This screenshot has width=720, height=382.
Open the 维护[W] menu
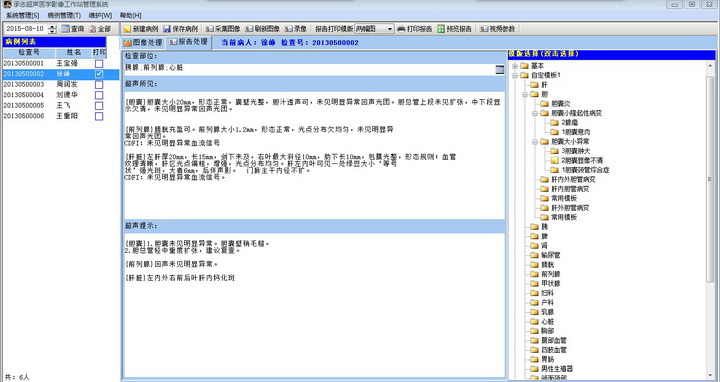point(100,15)
